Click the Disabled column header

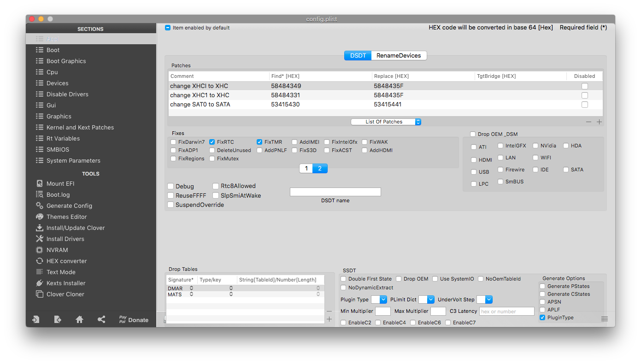coord(584,76)
